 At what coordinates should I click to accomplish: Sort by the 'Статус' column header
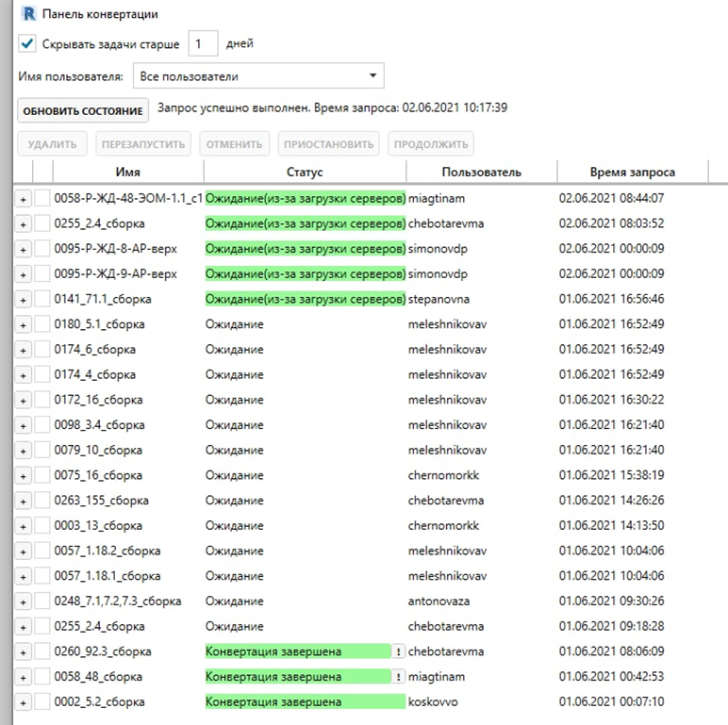(x=304, y=172)
